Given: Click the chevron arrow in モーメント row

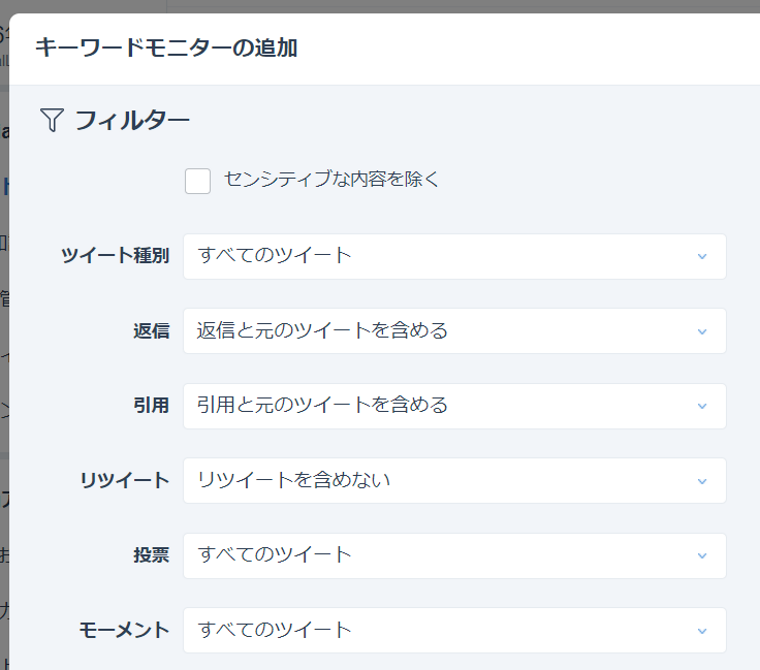Looking at the screenshot, I should point(702,631).
